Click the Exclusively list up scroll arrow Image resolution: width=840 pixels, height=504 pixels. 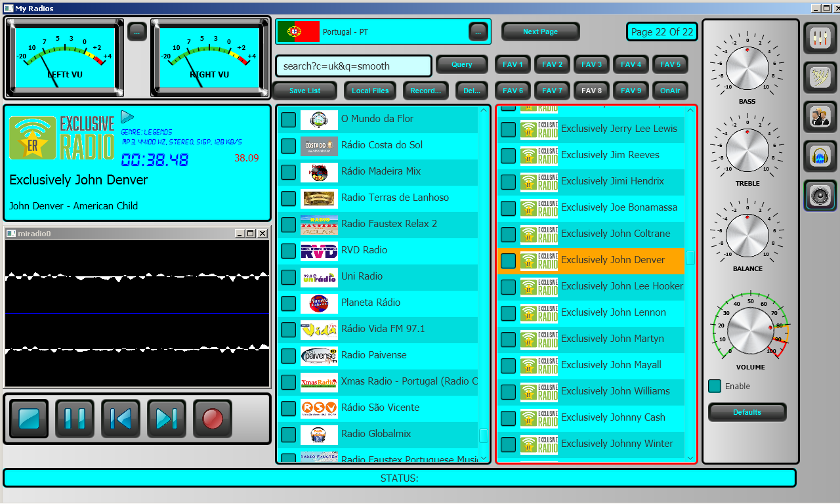pos(690,110)
